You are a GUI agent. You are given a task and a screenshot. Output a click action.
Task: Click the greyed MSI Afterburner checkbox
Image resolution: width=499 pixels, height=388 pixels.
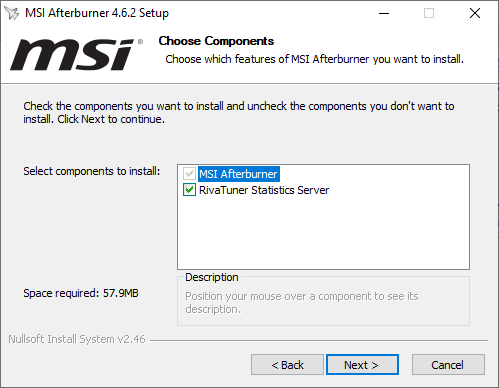(x=189, y=174)
